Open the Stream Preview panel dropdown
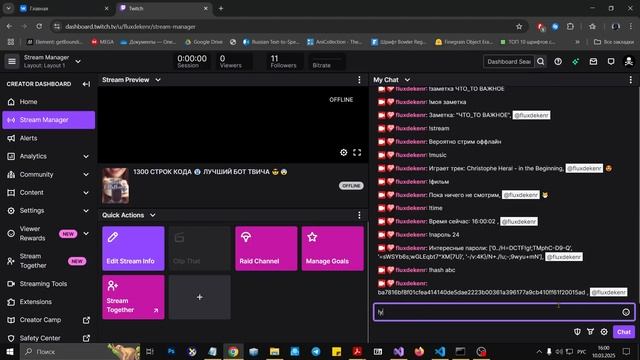This screenshot has width=640, height=360. click(x=158, y=80)
